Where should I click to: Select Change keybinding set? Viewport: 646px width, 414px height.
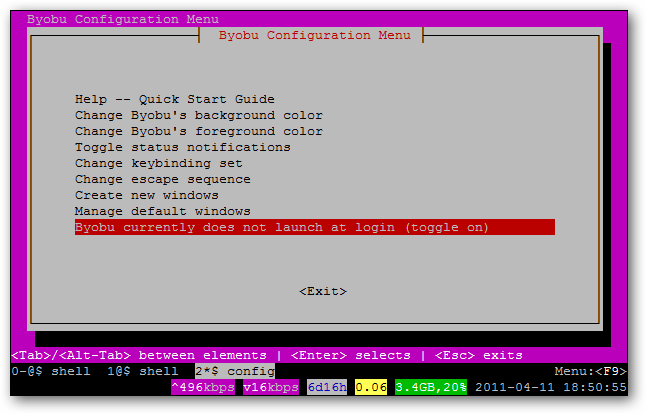[x=159, y=164]
